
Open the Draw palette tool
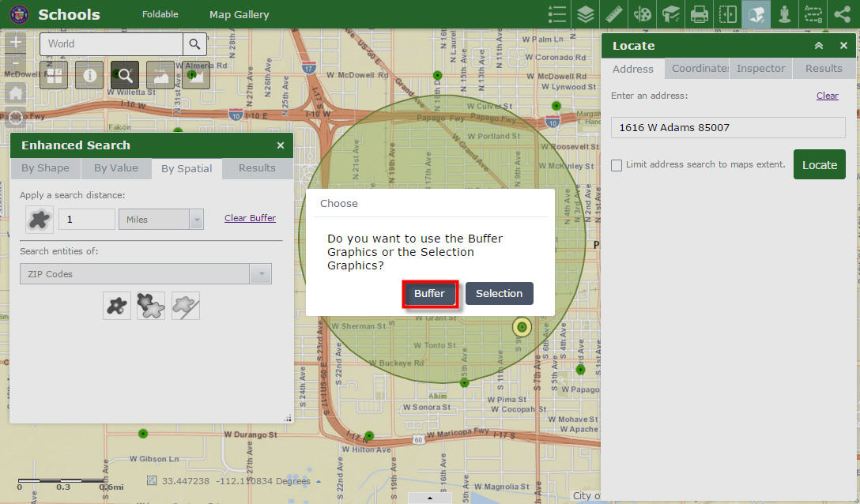coord(643,14)
